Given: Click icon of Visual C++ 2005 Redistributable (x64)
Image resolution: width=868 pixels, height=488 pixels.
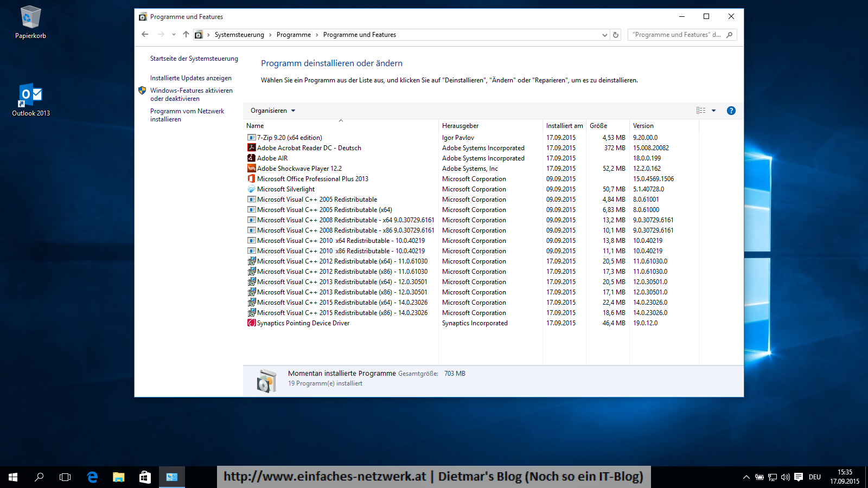Looking at the screenshot, I should coord(251,210).
